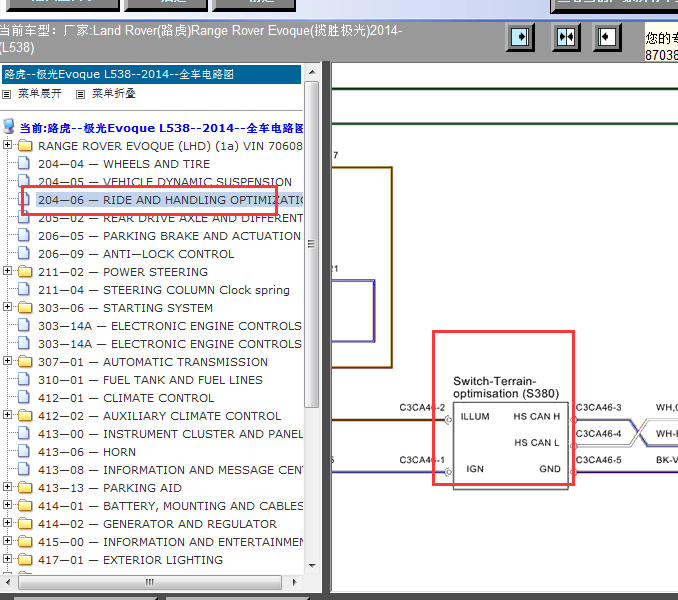Expand the 412—02 AUXILIARY CLIMATE CONTROL node
This screenshot has height=600, width=678.
[7, 415]
